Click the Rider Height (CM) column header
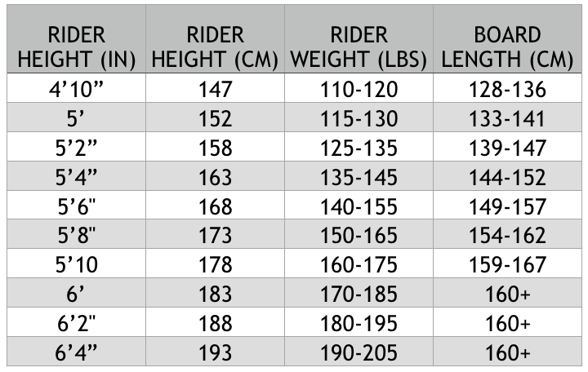 click(x=215, y=39)
